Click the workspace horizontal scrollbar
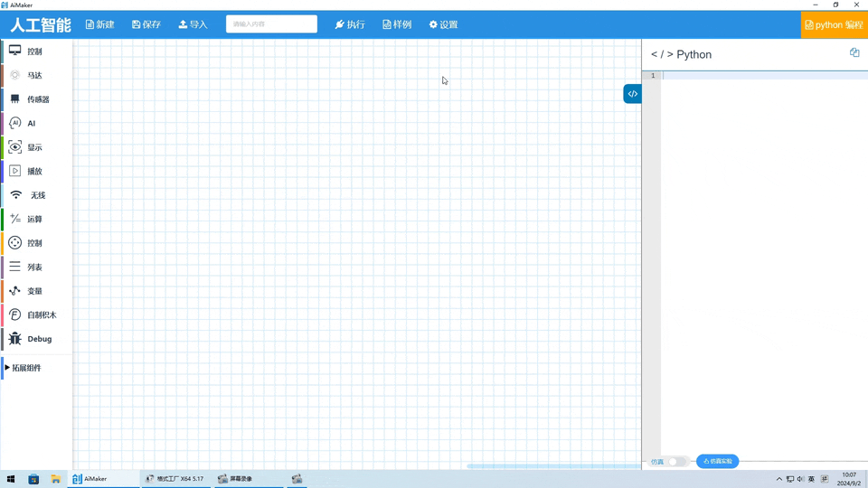The height and width of the screenshot is (488, 868). (553, 466)
